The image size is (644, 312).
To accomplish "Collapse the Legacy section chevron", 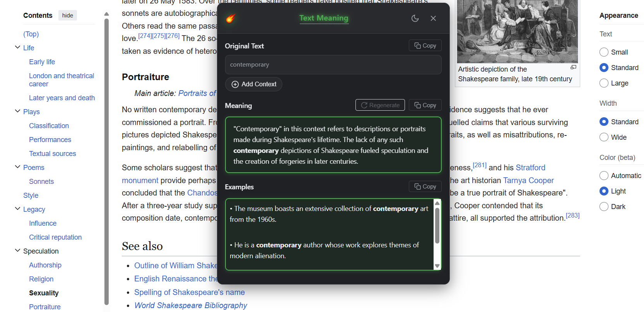I will pos(17,209).
